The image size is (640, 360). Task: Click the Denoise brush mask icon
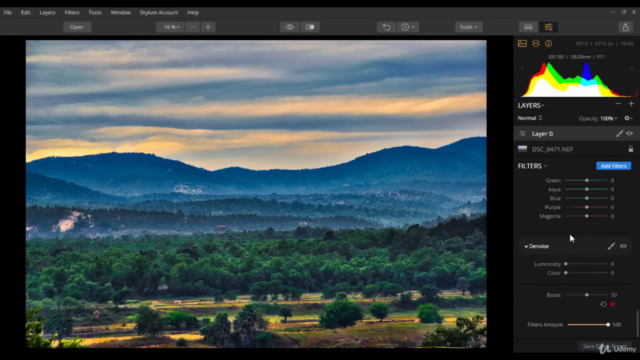pyautogui.click(x=611, y=246)
